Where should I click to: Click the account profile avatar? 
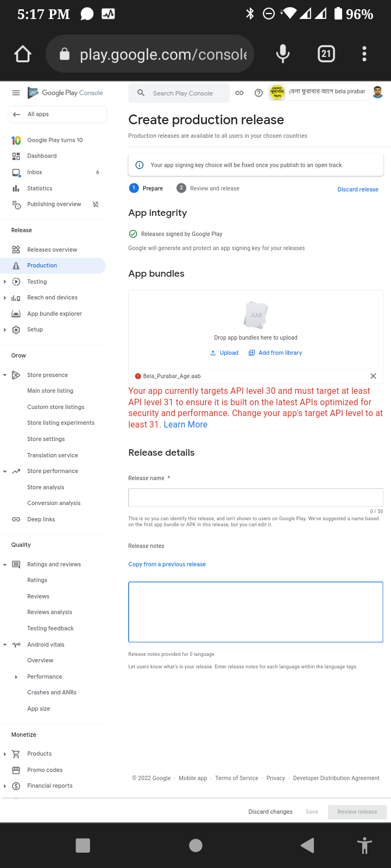[x=378, y=92]
